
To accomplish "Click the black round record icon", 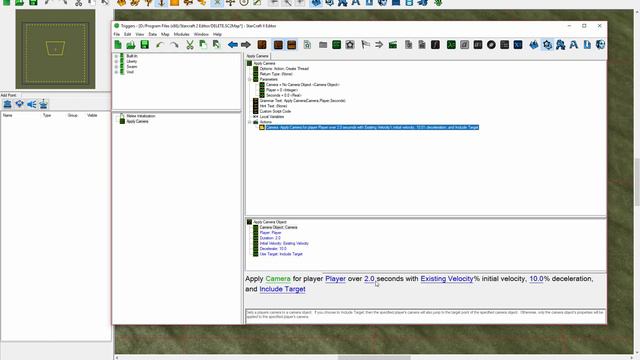I will click(491, 45).
